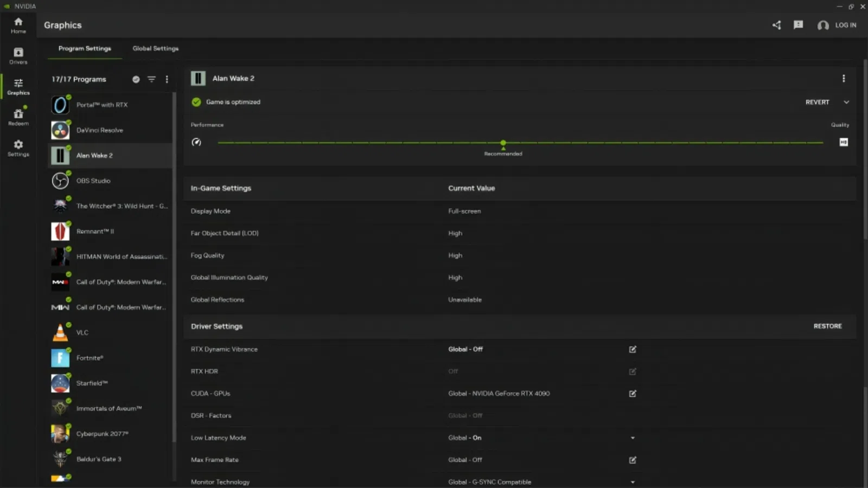Open the Home section in the sidebar
This screenshot has width=868, height=488.
click(x=18, y=24)
